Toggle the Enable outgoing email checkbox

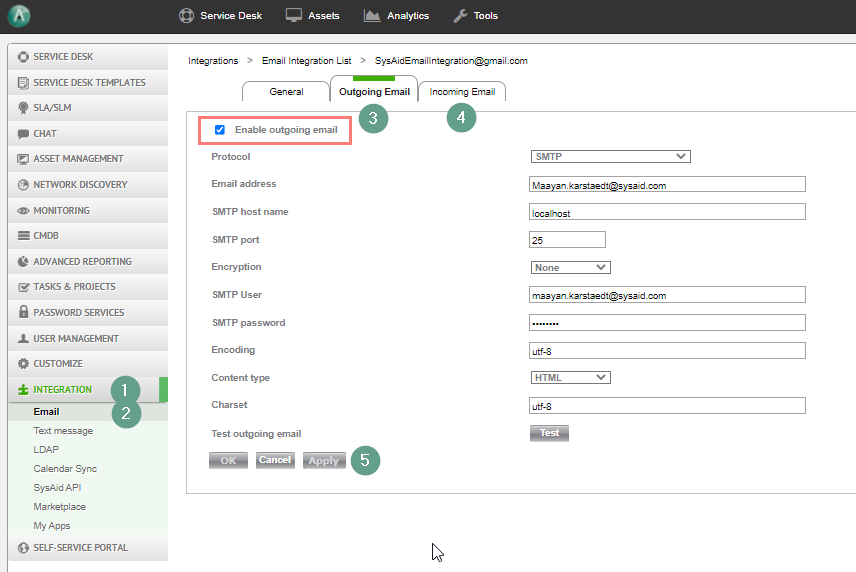tap(219, 130)
